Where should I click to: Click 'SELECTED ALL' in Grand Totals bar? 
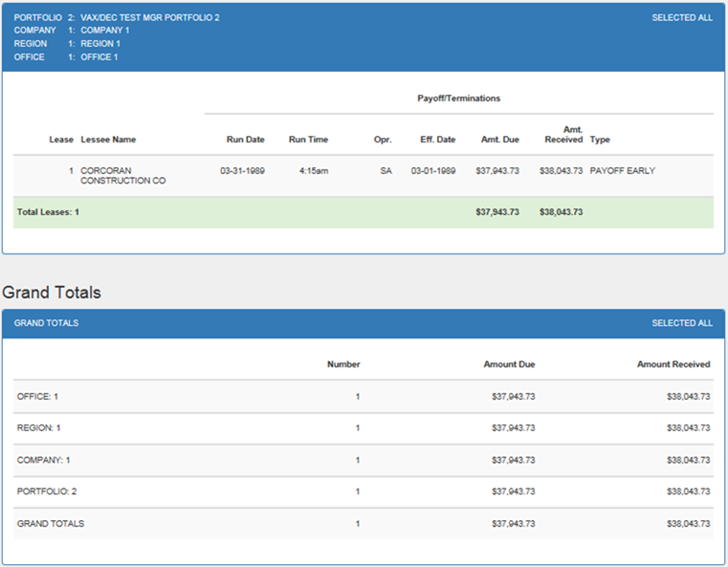pyautogui.click(x=682, y=323)
